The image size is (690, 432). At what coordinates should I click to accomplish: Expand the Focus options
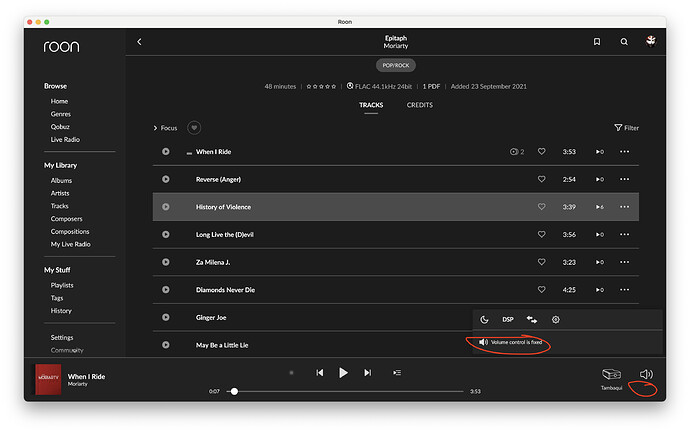pos(165,128)
